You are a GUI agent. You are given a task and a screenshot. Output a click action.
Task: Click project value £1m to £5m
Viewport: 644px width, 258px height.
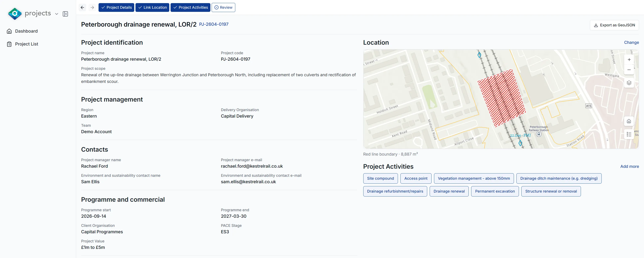click(93, 247)
